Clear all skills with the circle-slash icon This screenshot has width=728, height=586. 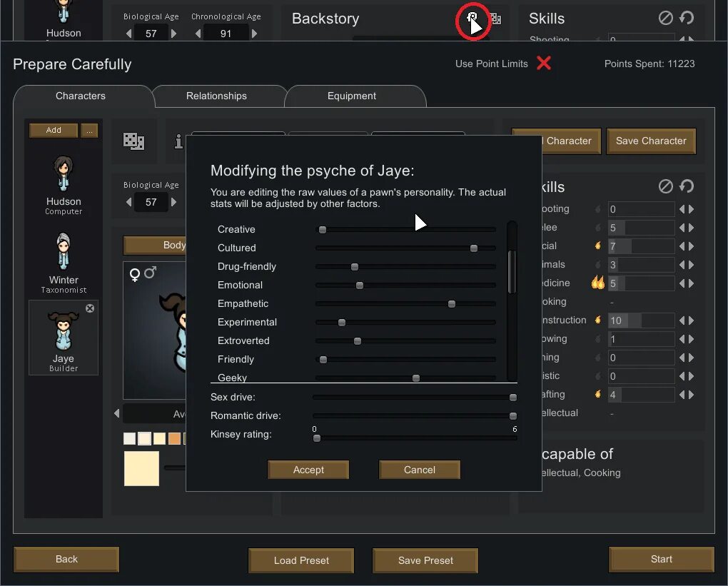[x=665, y=186]
